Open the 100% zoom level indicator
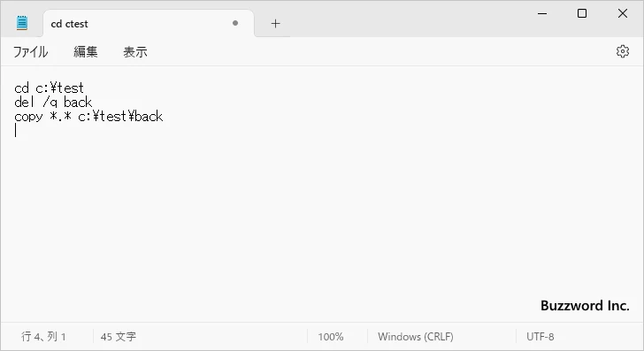The image size is (644, 351). tap(331, 337)
